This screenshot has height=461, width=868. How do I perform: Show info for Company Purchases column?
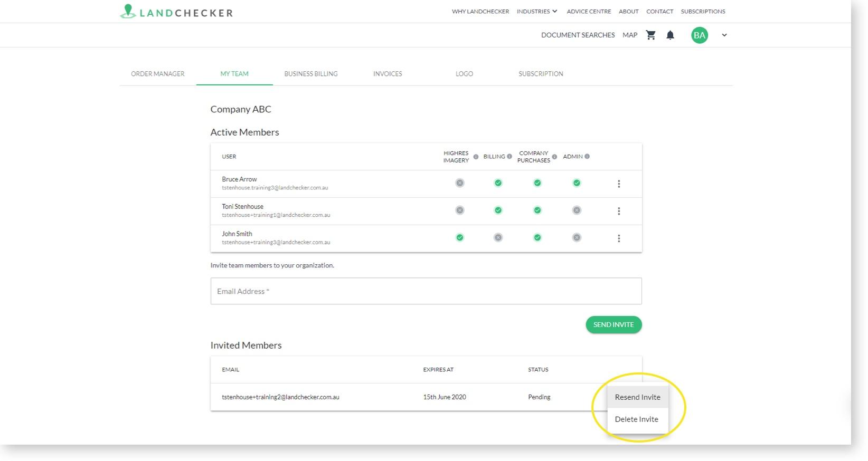(554, 157)
